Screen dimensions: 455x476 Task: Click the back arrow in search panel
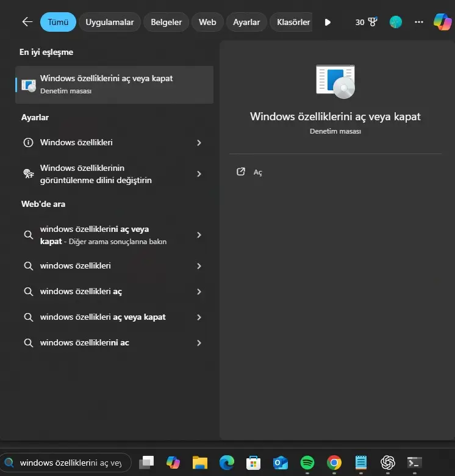click(27, 22)
